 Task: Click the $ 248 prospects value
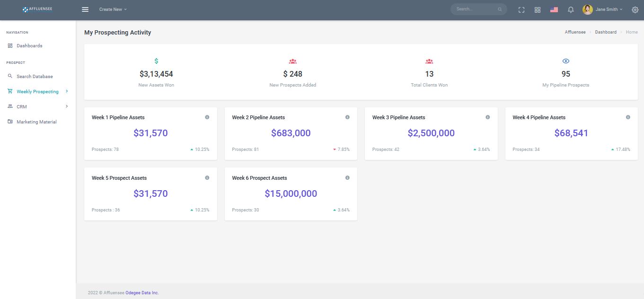(293, 74)
